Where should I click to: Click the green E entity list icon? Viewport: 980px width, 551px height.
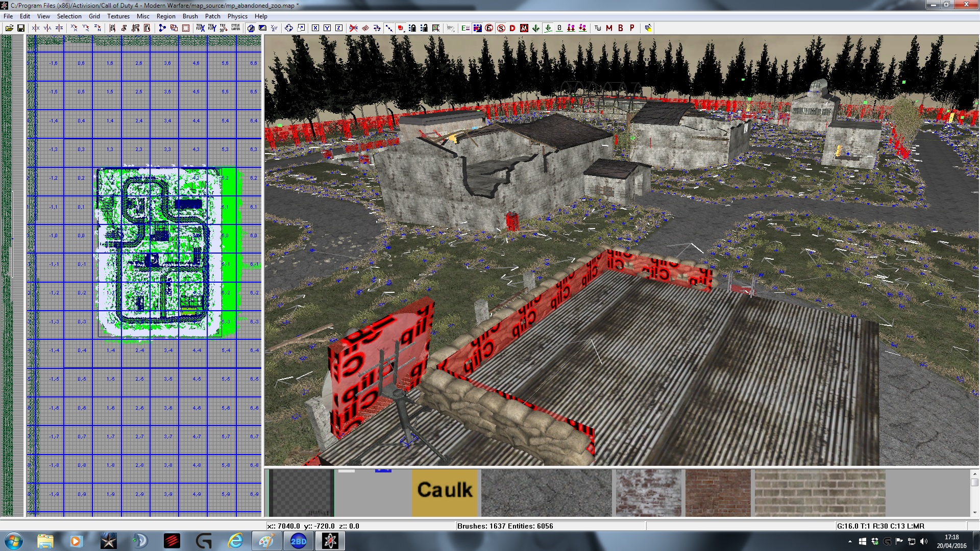[465, 28]
